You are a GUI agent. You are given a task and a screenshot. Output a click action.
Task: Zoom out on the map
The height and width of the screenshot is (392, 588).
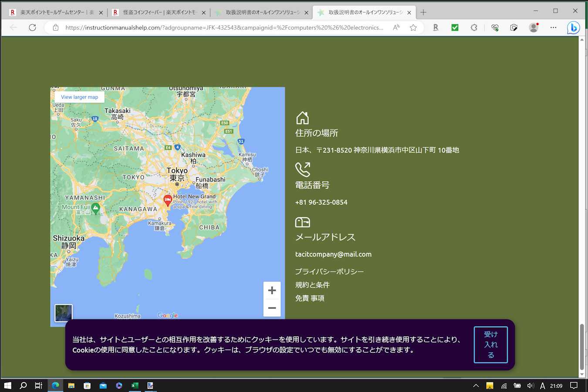(x=272, y=308)
